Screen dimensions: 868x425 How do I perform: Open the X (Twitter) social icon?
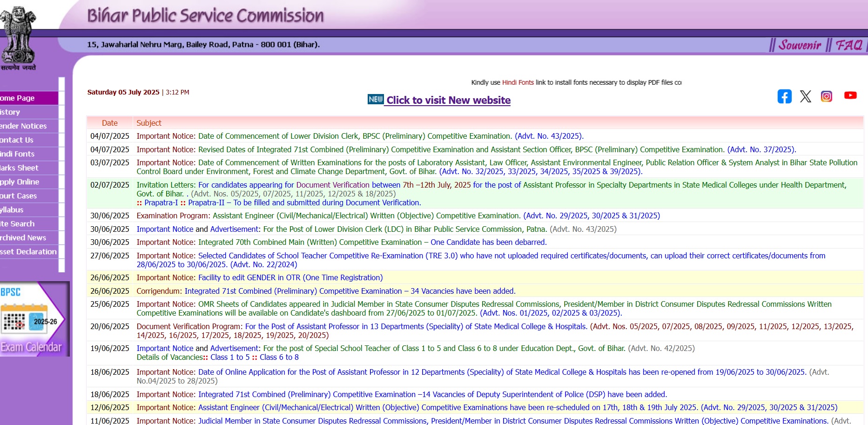click(806, 96)
